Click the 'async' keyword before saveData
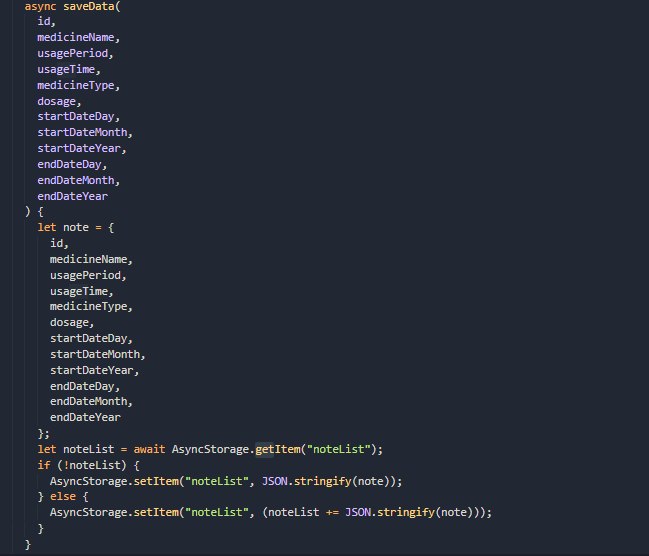The image size is (649, 556). coord(40,6)
